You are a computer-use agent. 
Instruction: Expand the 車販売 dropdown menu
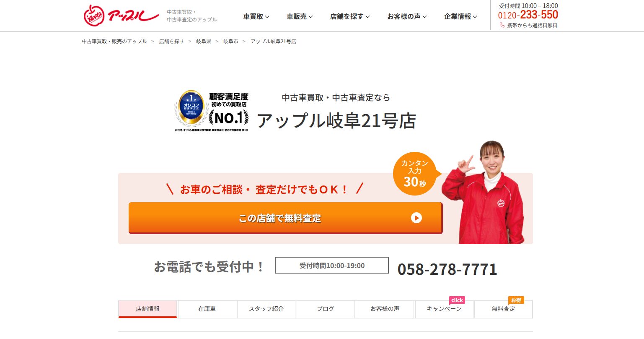300,16
